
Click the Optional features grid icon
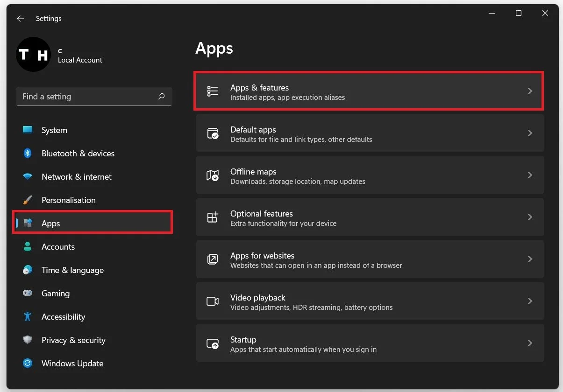[x=213, y=217]
